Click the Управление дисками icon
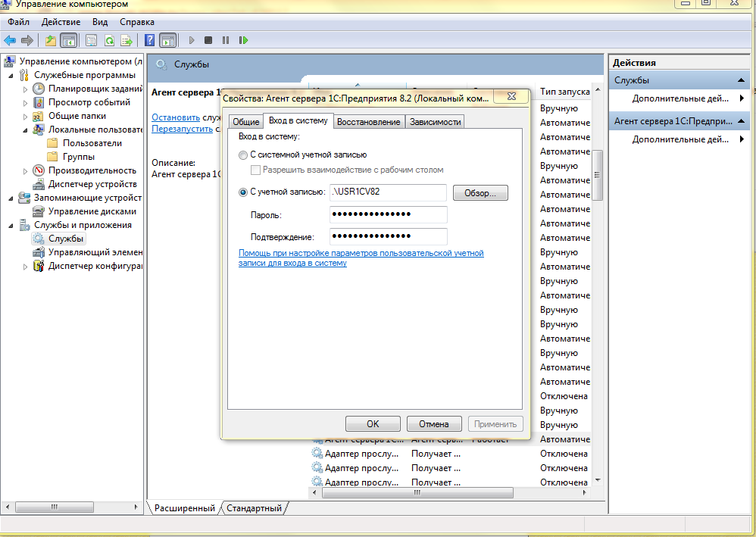Image resolution: width=756 pixels, height=537 pixels. (39, 211)
